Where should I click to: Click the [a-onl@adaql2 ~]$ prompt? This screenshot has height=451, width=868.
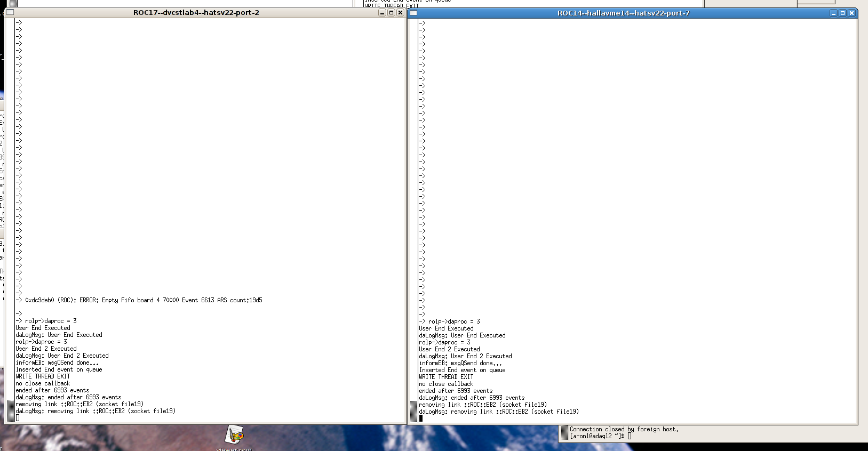point(597,436)
